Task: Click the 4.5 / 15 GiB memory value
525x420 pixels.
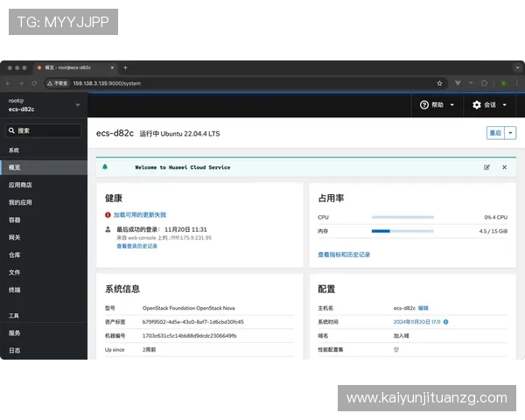Action: [493, 231]
